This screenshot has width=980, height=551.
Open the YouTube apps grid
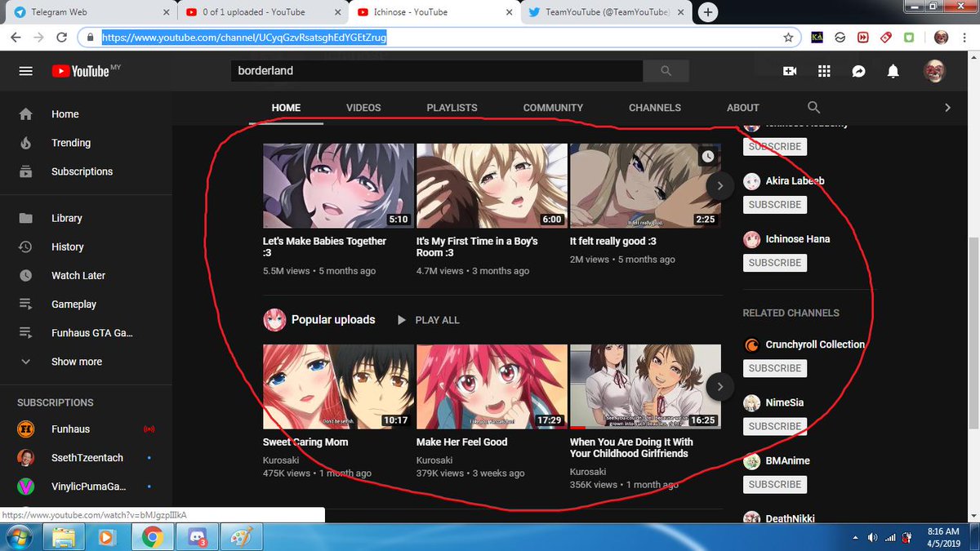tap(824, 71)
